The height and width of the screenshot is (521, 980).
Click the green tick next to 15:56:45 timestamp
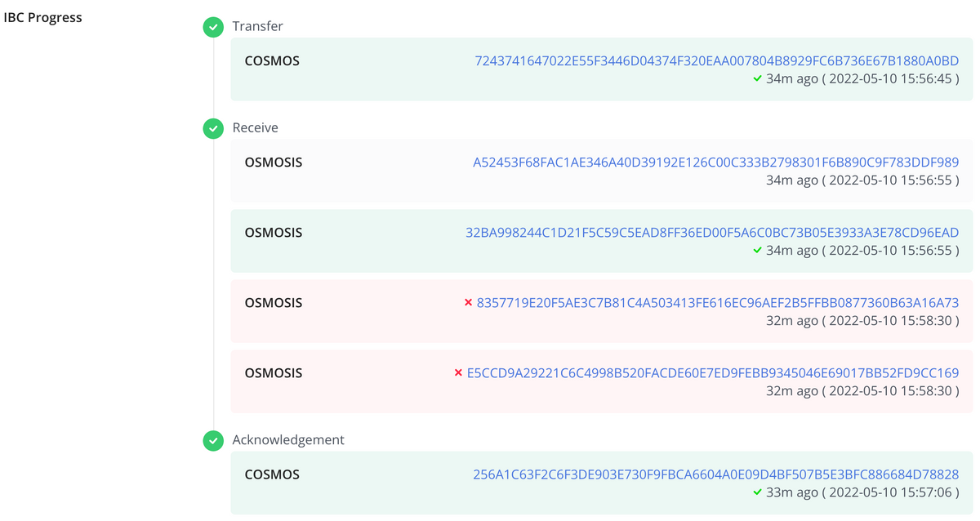point(757,78)
